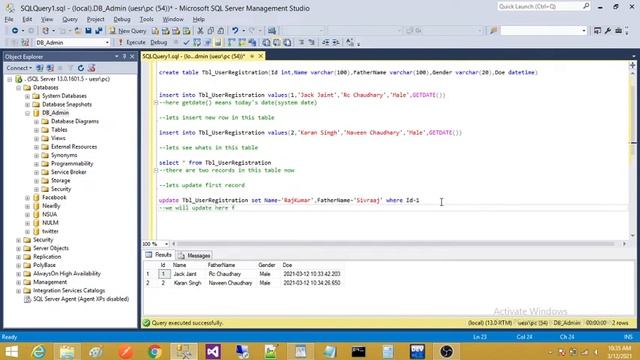
Task: Switch to the Messages tab
Action: 194,256
